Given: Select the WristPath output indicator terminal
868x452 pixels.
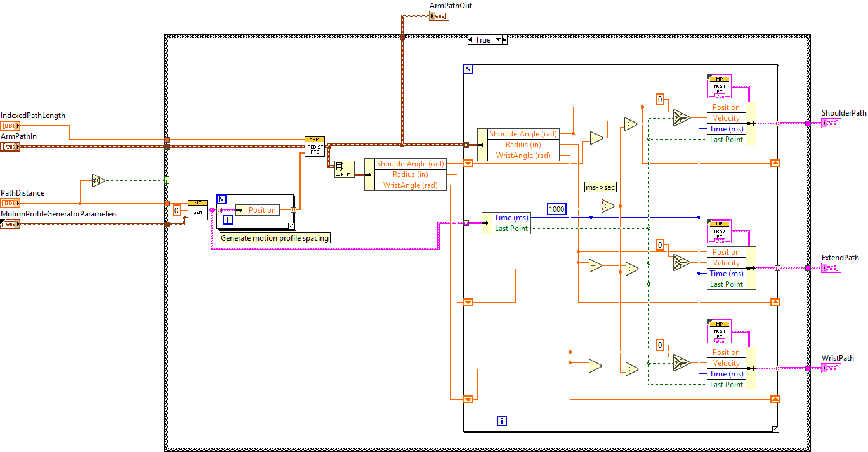Looking at the screenshot, I should pos(831,368).
